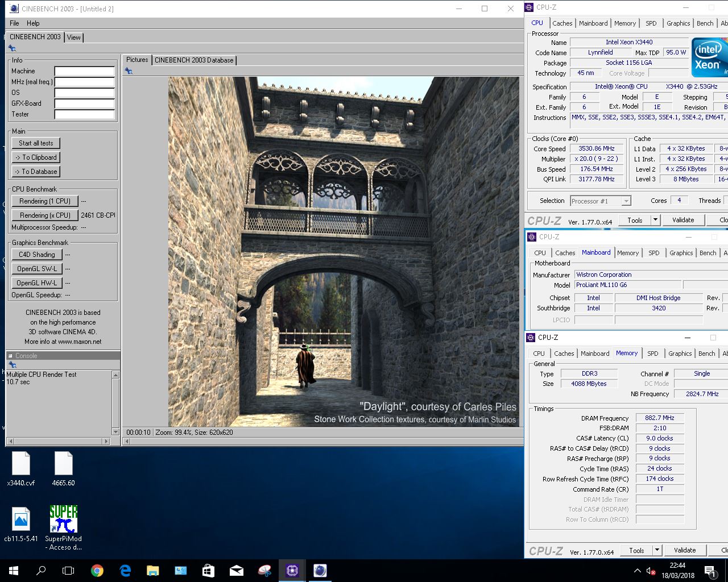The image size is (728, 582).
Task: Show hidden tray icons chevron
Action: pyautogui.click(x=637, y=571)
